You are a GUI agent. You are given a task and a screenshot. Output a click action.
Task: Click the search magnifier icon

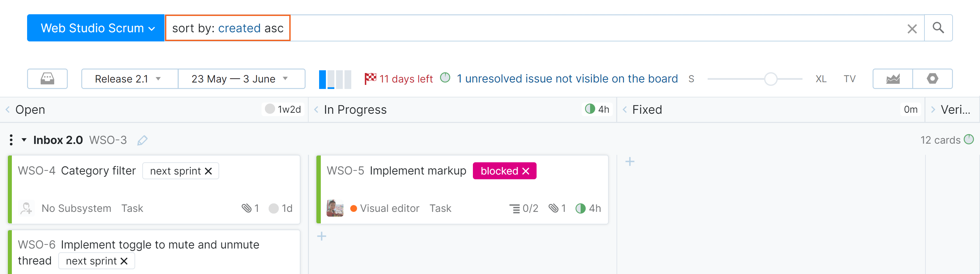click(938, 28)
